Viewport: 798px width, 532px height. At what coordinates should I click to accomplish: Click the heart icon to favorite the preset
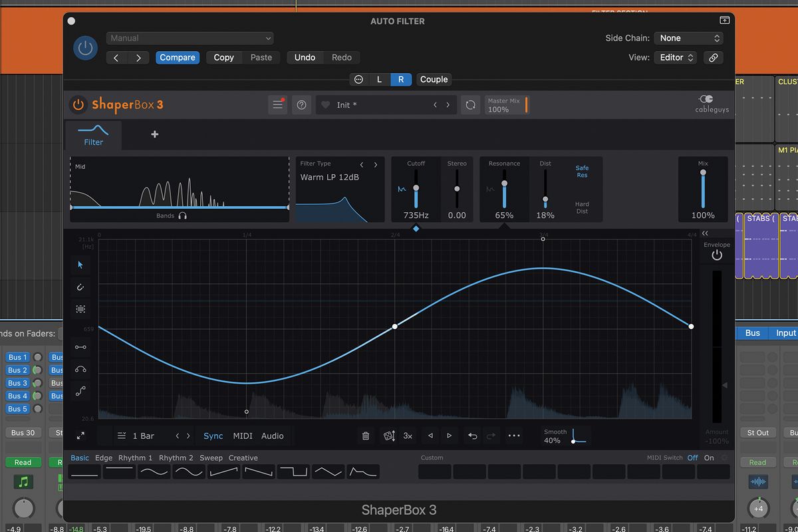click(x=325, y=104)
